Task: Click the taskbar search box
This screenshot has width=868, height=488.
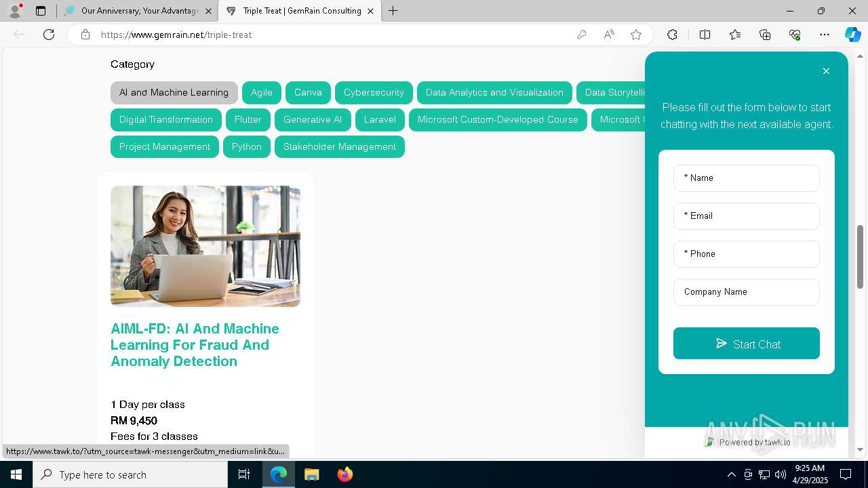Action: (130, 474)
